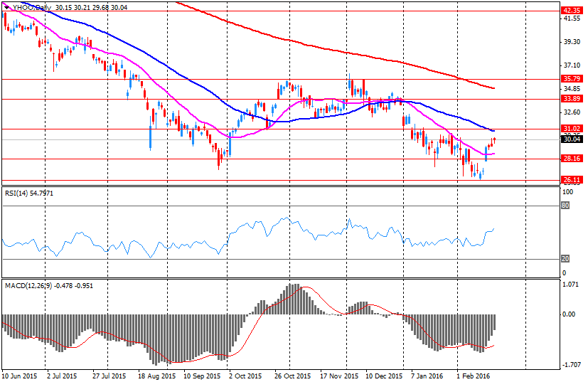
Task: Select the 28.16 red price level label
Action: pos(572,159)
